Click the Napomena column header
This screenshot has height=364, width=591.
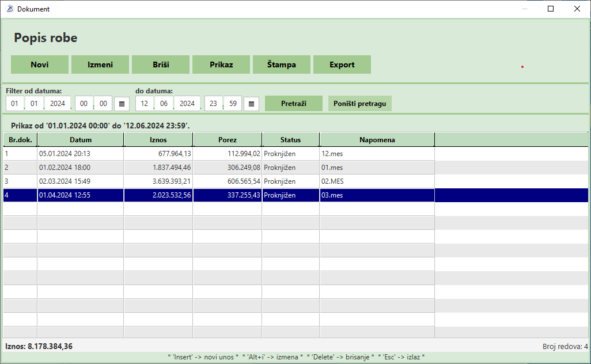click(x=377, y=140)
